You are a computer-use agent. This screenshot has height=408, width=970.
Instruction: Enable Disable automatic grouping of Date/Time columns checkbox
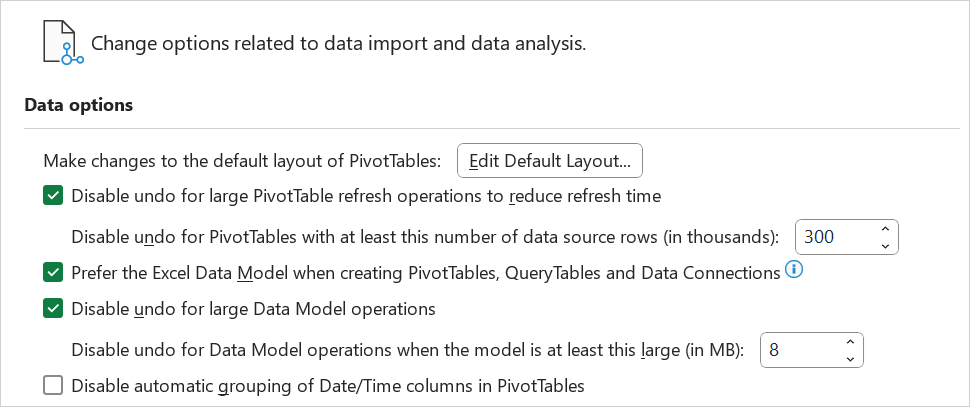pos(53,386)
